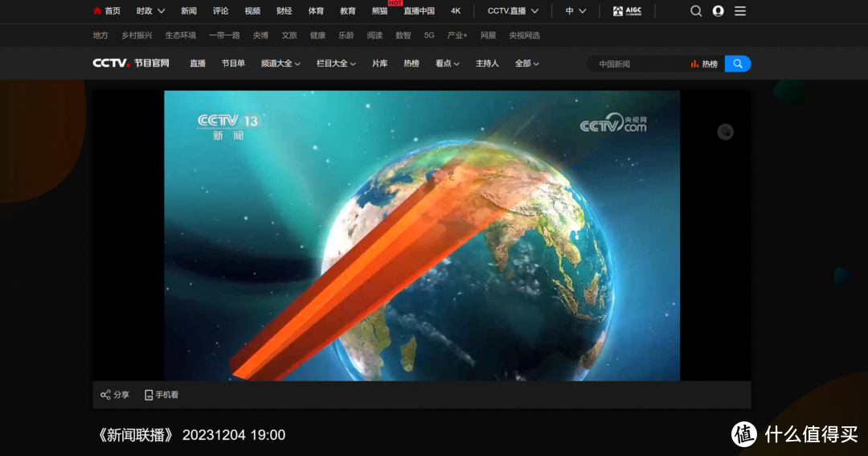Open the 央视网选 link

(x=524, y=35)
